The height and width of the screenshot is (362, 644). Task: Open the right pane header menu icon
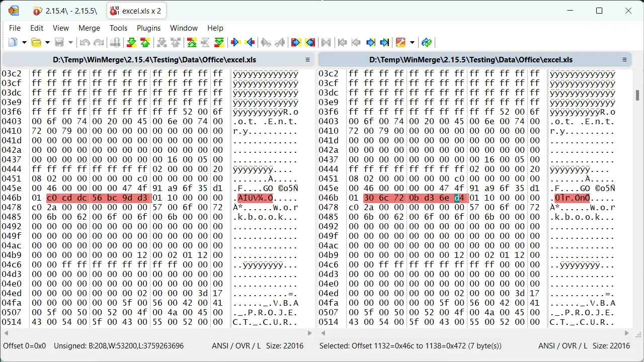(x=624, y=60)
